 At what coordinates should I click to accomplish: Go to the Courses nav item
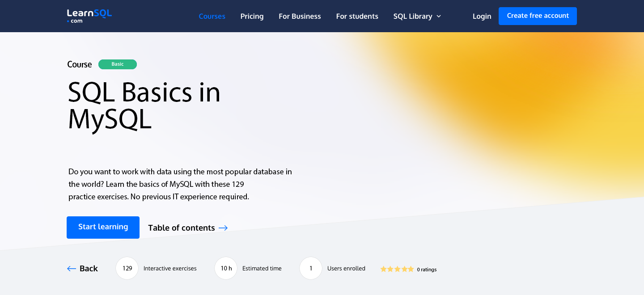[212, 16]
